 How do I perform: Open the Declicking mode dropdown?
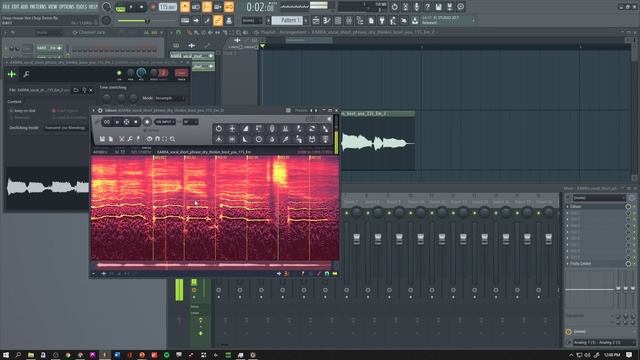click(65, 128)
